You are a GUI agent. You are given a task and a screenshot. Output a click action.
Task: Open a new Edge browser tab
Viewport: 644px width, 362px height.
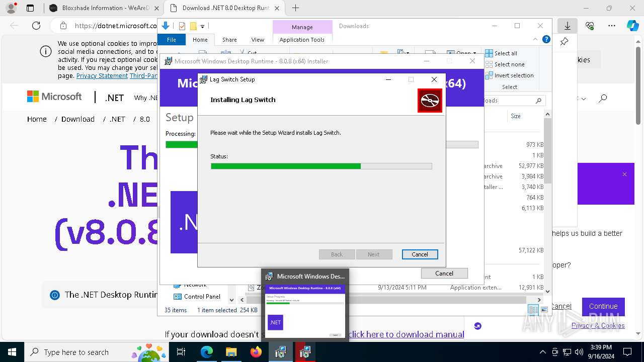[x=295, y=8]
